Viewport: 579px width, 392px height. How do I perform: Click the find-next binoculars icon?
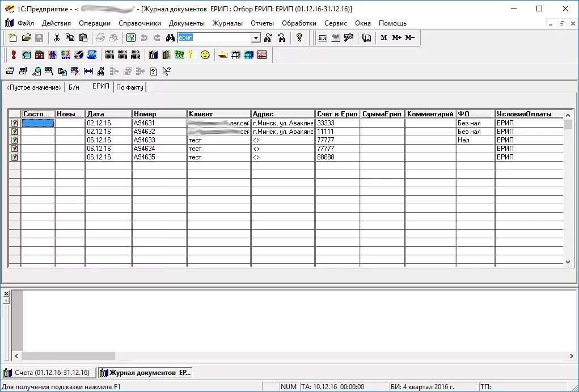click(268, 37)
